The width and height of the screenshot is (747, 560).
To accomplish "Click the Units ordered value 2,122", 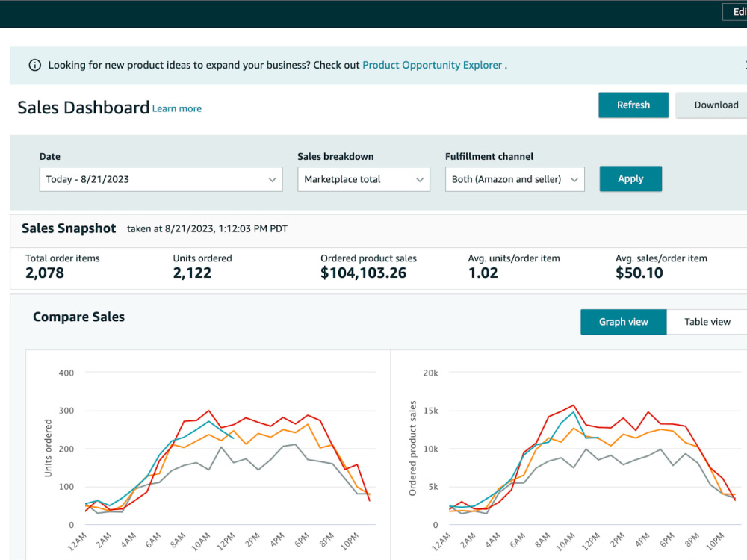I will click(x=192, y=273).
